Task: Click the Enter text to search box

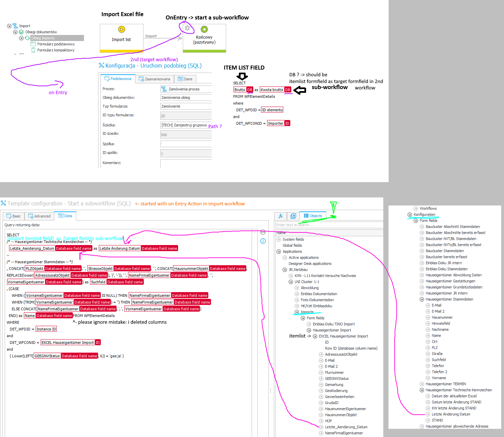Action: (329, 225)
